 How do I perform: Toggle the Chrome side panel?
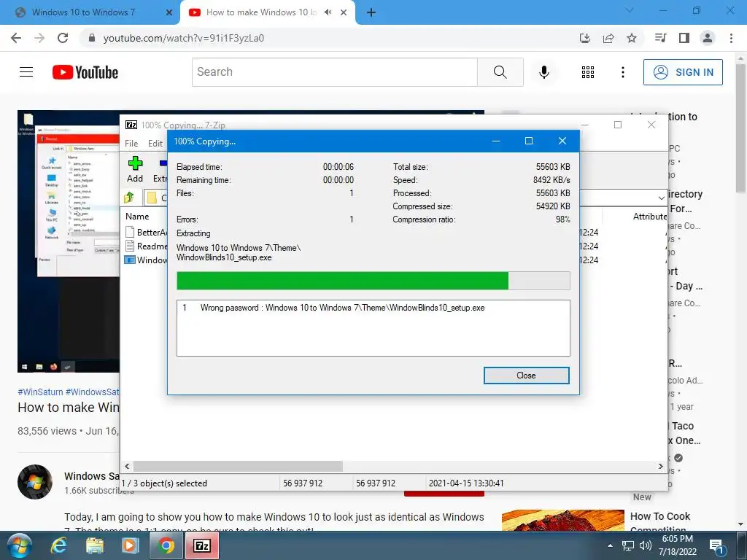click(x=684, y=38)
